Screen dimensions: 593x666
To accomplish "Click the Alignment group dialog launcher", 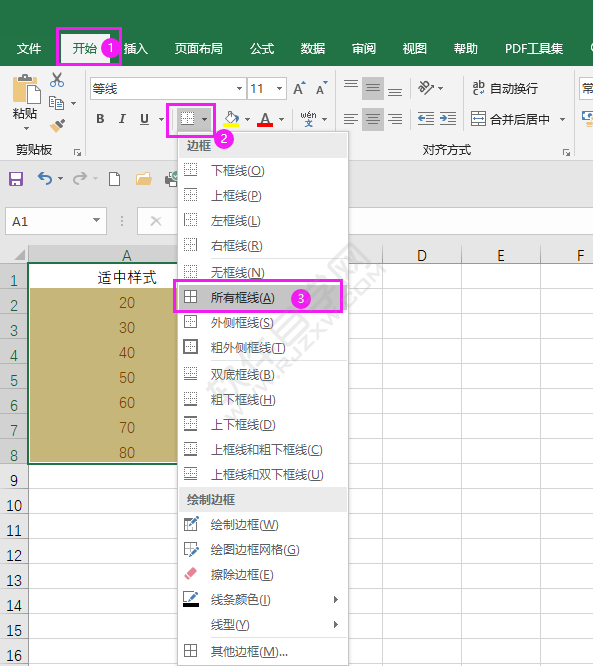I will tap(566, 152).
